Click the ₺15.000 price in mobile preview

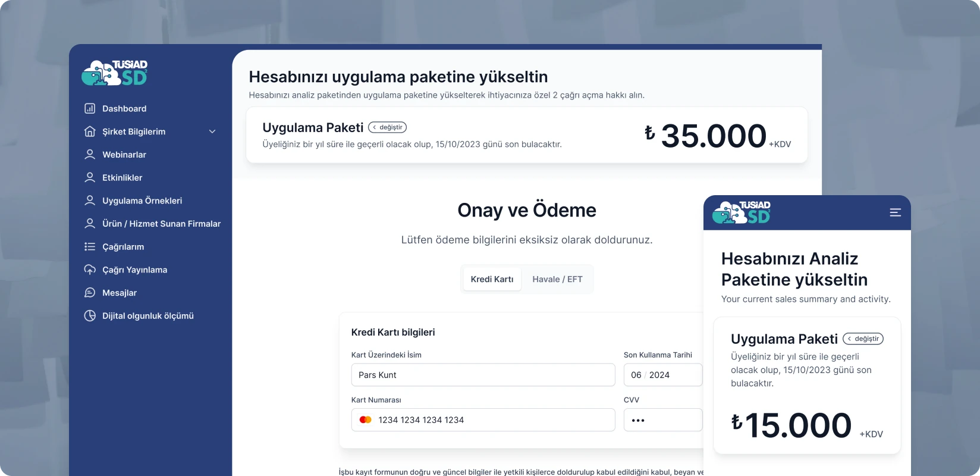coord(791,425)
